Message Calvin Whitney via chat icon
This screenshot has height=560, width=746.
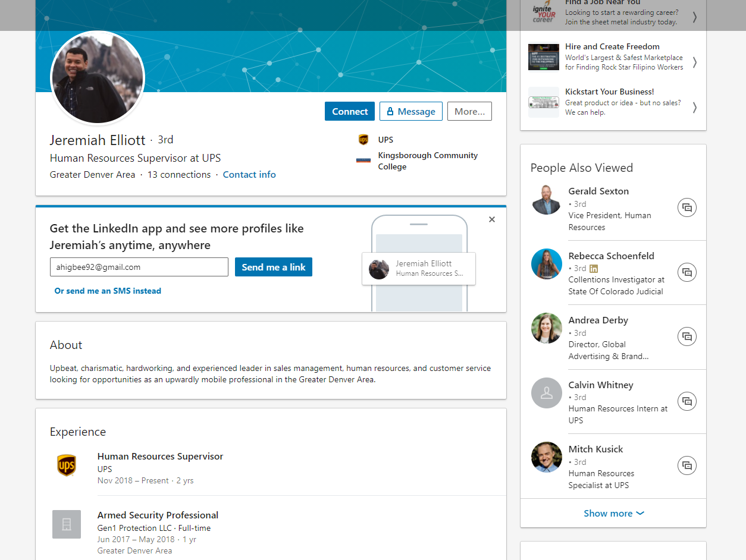point(687,401)
